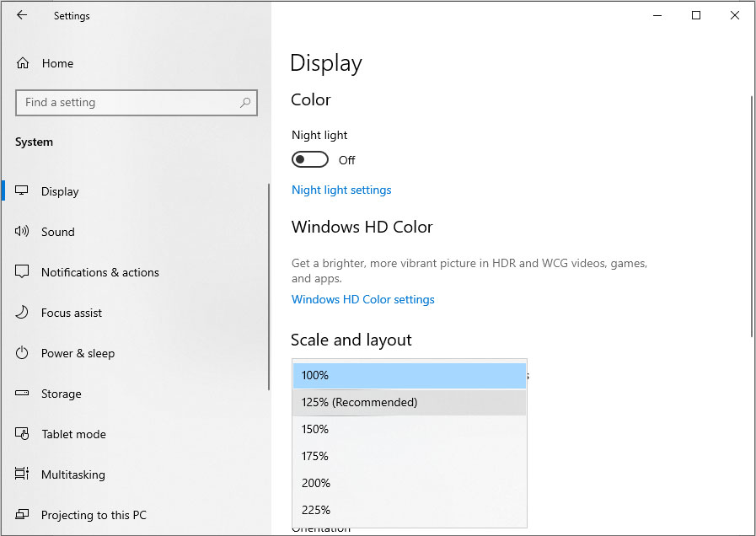
Task: Open Night light settings link
Action: pos(341,190)
